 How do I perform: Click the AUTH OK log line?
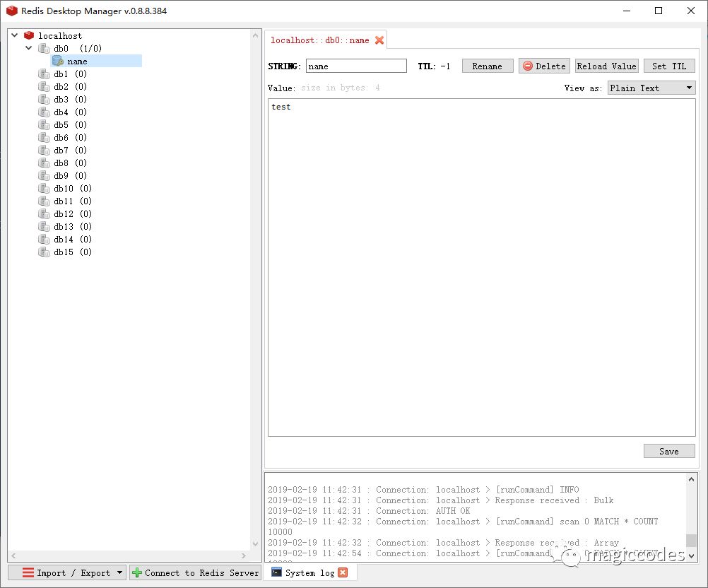click(369, 511)
